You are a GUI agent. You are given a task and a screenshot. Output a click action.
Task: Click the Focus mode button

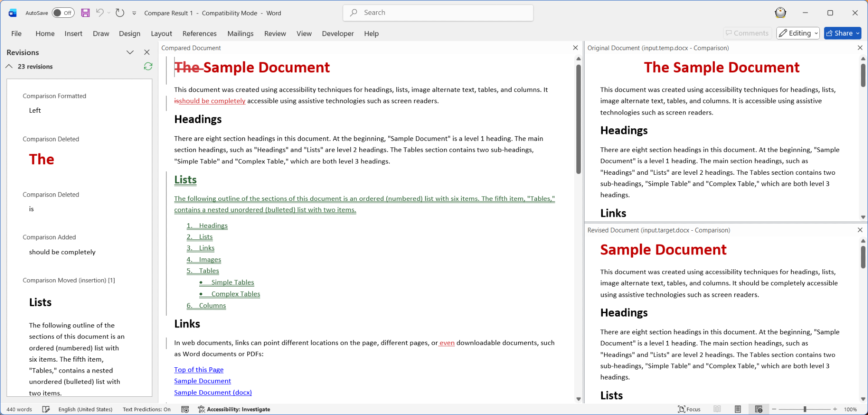689,409
